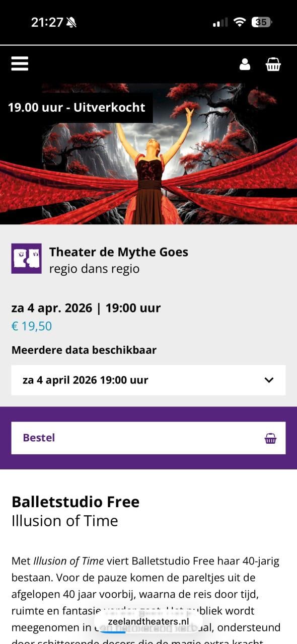Image resolution: width=297 pixels, height=644 pixels.
Task: Open the hamburger navigation menu
Action: click(x=19, y=63)
